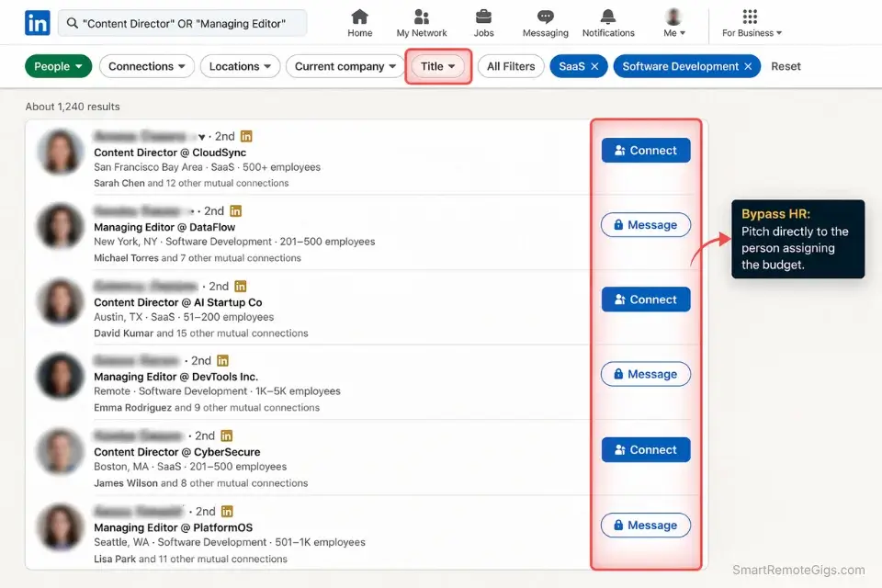Select the Jobs icon
Image resolution: width=882 pixels, height=588 pixels.
pos(484,17)
